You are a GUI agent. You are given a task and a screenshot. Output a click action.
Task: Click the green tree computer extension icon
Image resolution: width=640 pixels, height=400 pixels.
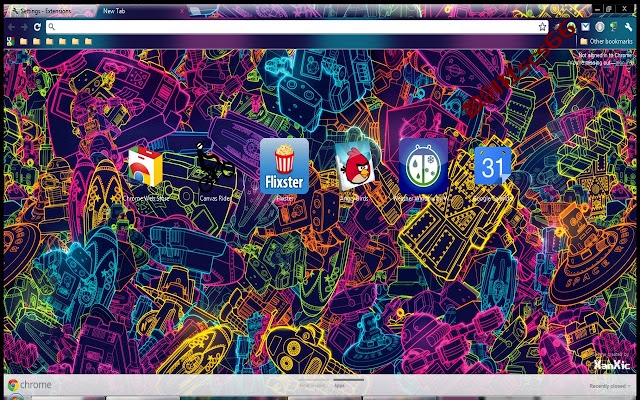click(613, 27)
